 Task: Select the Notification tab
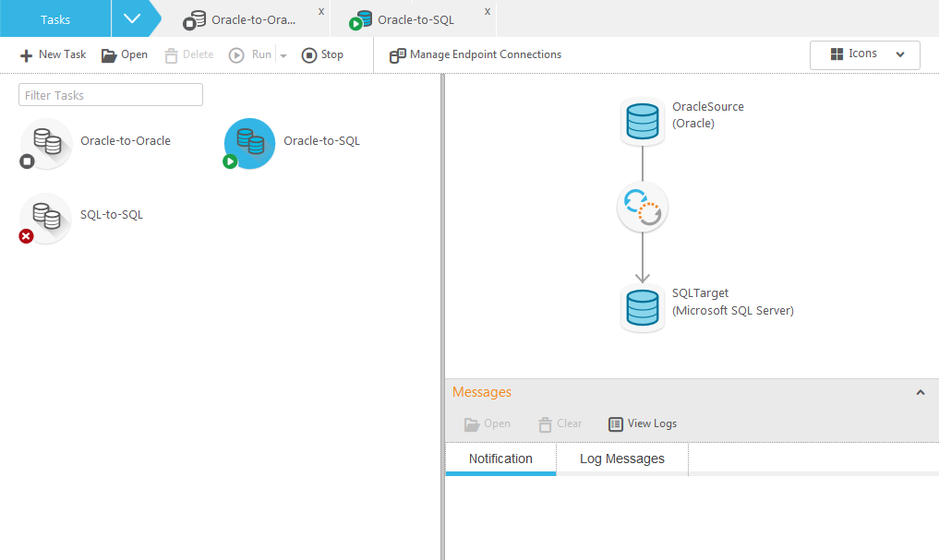point(500,459)
